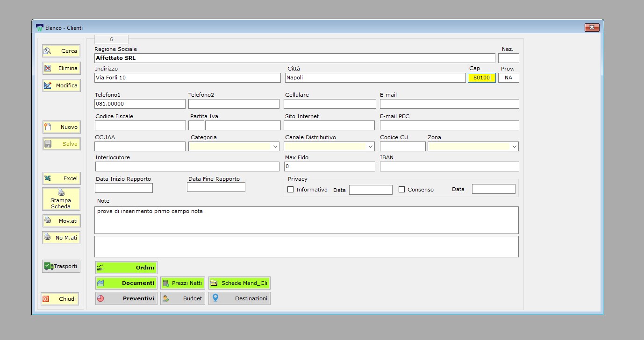
Task: Click the small Partita Iva prefix field
Action: pos(196,125)
